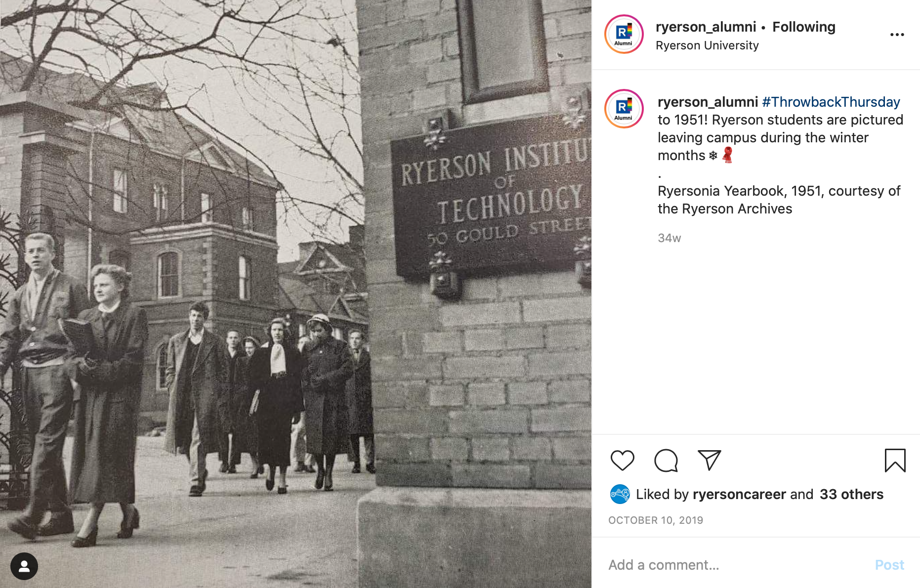The height and width of the screenshot is (588, 920).
Task: Open the Ryerson University location link
Action: [707, 45]
